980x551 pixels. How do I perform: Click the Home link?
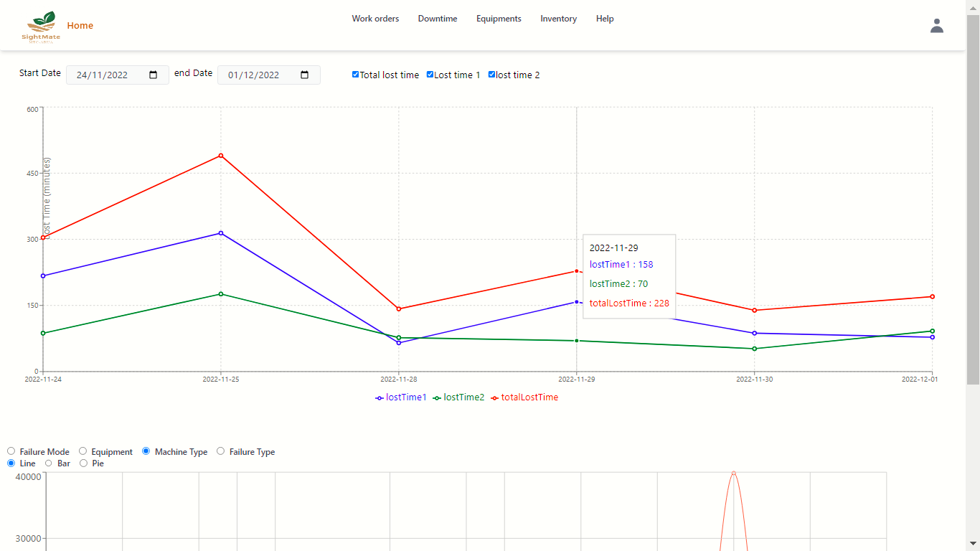[x=80, y=26]
